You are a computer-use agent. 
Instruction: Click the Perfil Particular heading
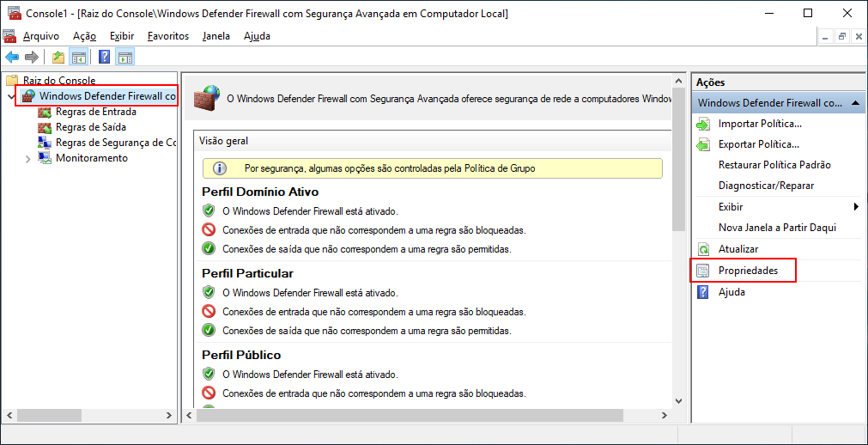[x=247, y=273]
